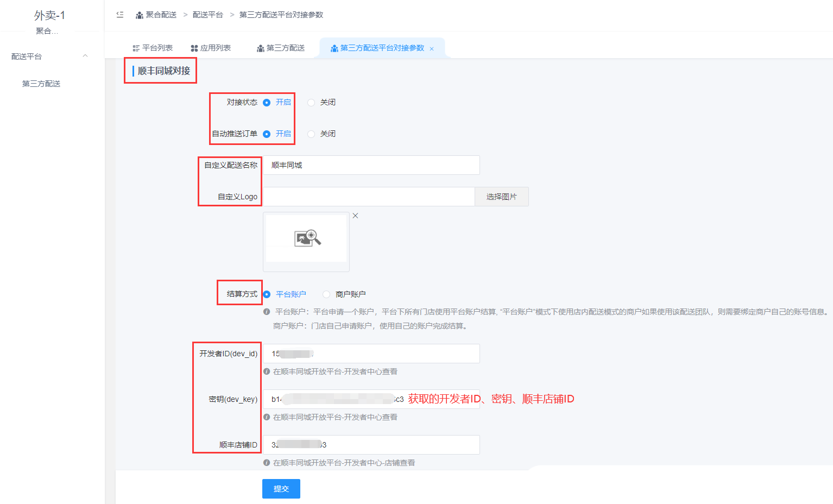
Task: Click the 聚合配送 breadcrumb people icon
Action: click(140, 15)
